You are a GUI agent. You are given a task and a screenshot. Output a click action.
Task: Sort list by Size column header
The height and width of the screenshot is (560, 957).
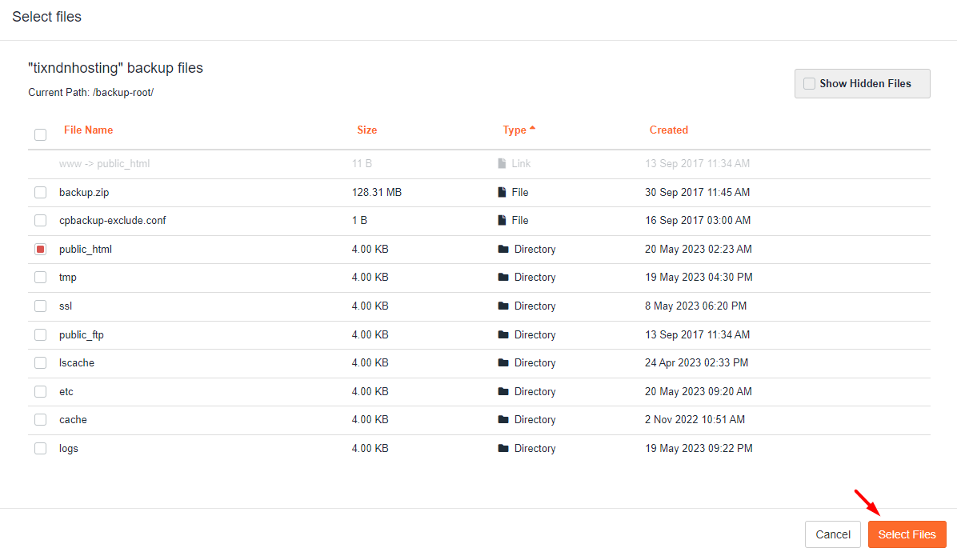tap(366, 130)
